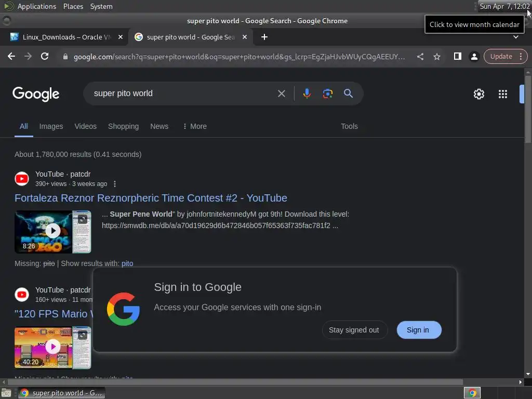Click the address bar URL
Image resolution: width=532 pixels, height=399 pixels.
coord(239,57)
